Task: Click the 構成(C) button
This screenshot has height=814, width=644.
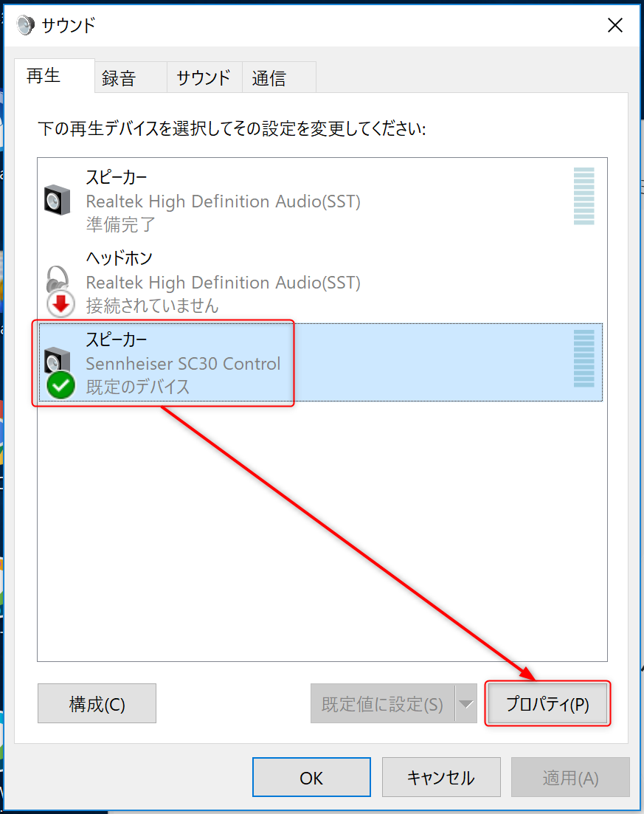Action: click(x=97, y=703)
